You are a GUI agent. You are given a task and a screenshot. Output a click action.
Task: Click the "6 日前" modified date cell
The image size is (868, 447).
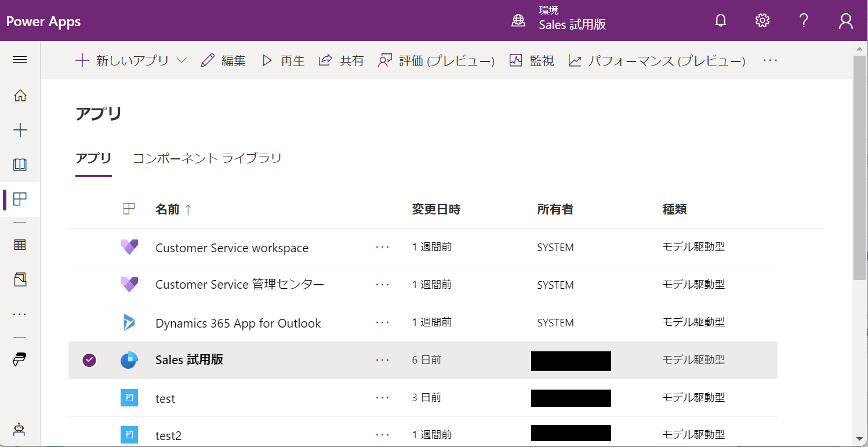pyautogui.click(x=426, y=360)
